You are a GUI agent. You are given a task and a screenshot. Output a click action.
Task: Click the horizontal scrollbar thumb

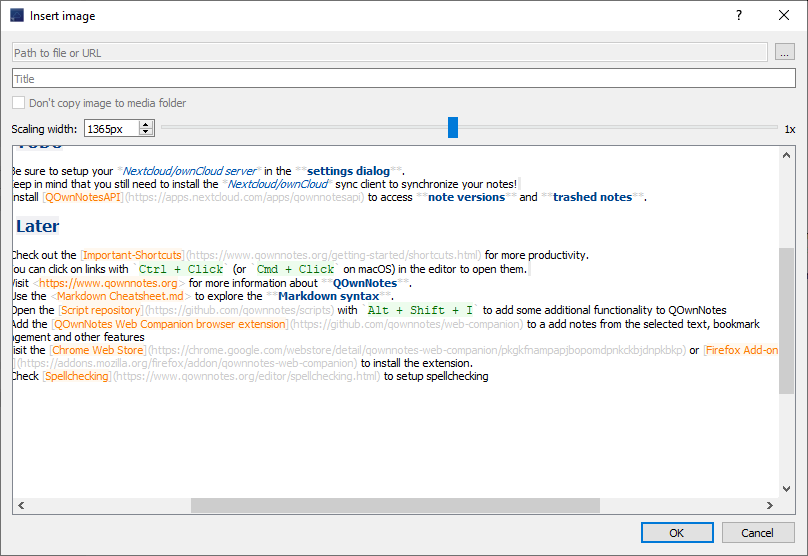(395, 506)
